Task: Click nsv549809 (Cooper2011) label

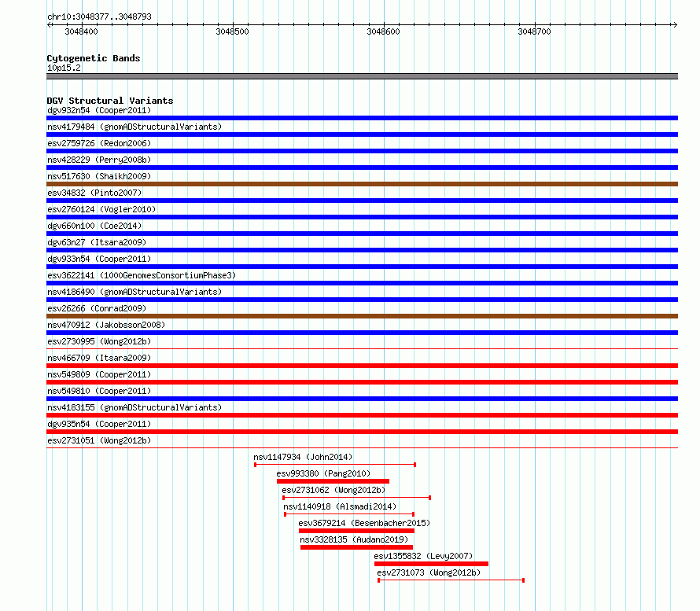Action: coord(99,374)
